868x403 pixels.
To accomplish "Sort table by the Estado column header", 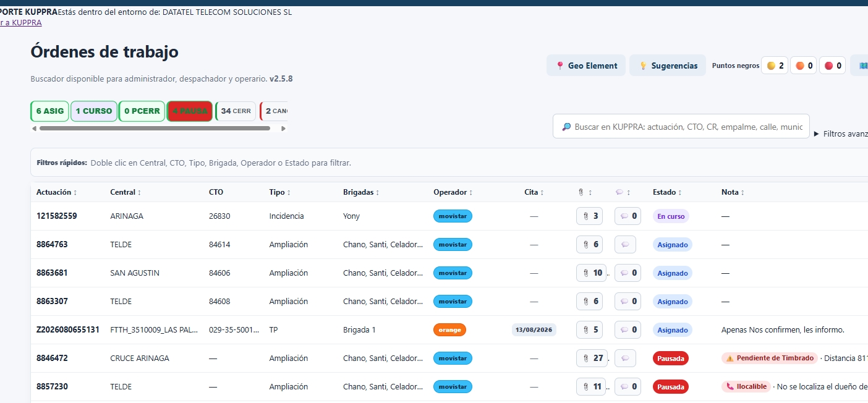I will click(667, 192).
